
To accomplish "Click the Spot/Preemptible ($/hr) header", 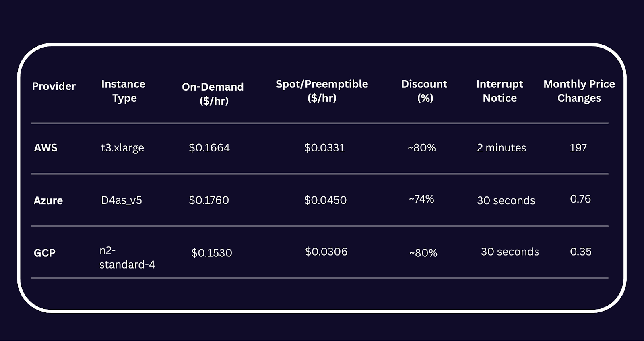I will (322, 91).
